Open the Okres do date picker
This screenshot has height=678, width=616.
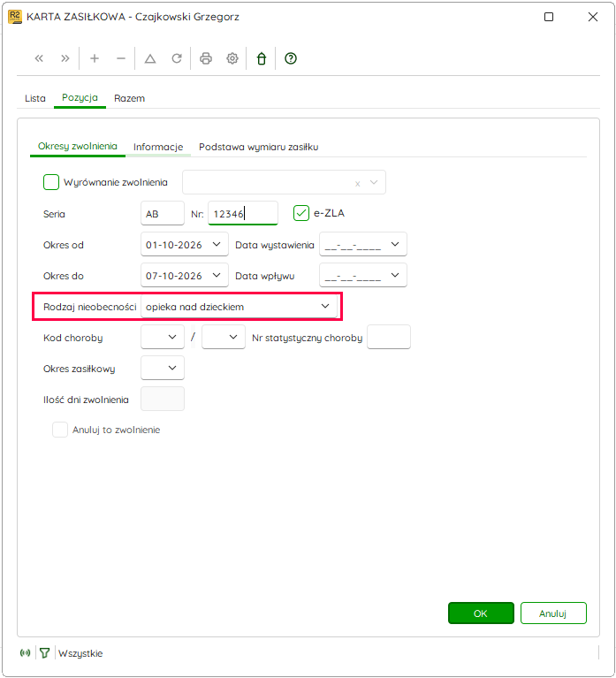click(217, 275)
